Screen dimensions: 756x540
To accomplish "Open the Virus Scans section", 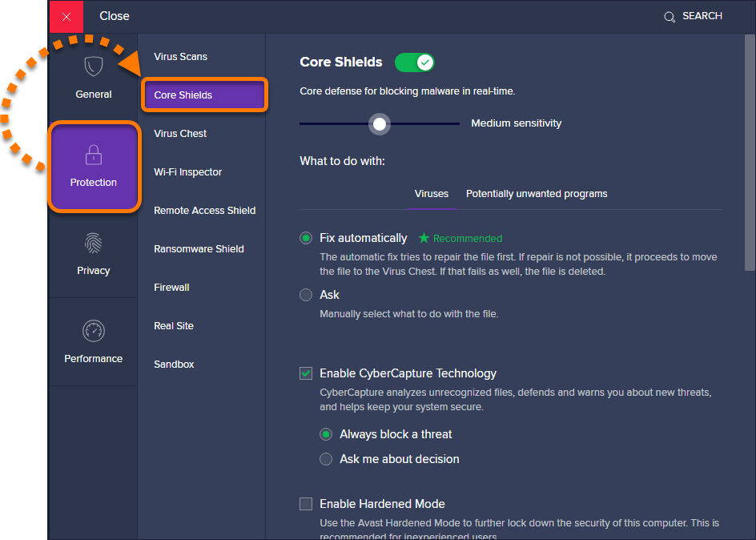I will 179,56.
